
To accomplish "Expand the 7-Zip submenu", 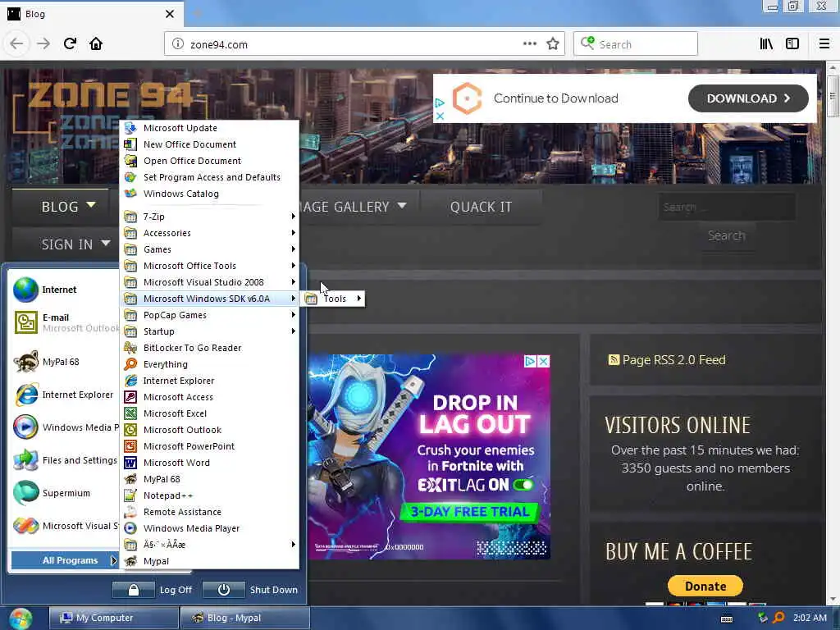I will (209, 217).
